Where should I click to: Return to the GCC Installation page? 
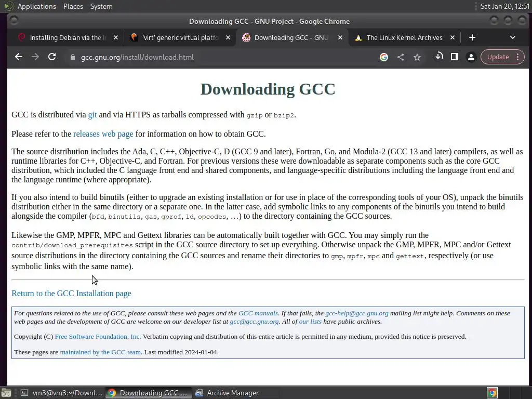(71, 293)
